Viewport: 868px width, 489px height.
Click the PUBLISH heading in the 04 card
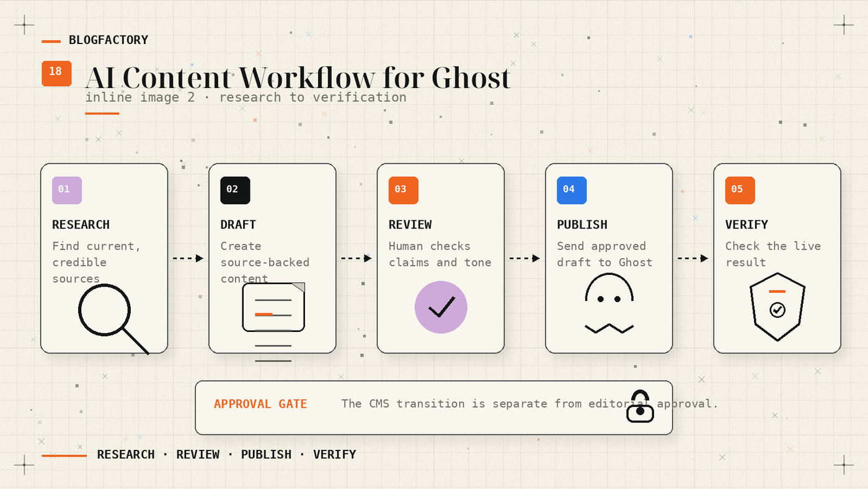pos(582,225)
